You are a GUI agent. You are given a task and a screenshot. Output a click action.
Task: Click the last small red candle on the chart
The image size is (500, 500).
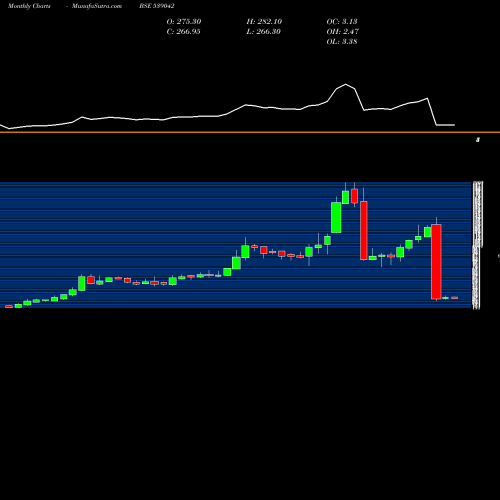pyautogui.click(x=455, y=298)
